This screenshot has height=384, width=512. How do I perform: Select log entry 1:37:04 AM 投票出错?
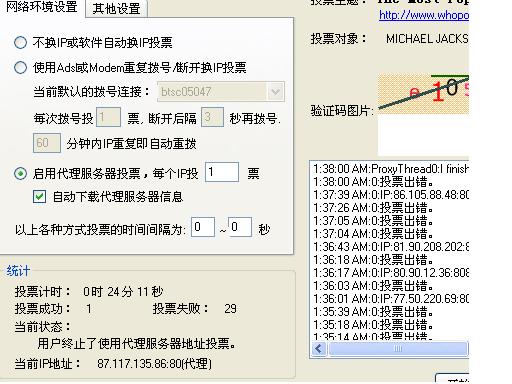pyautogui.click(x=373, y=234)
